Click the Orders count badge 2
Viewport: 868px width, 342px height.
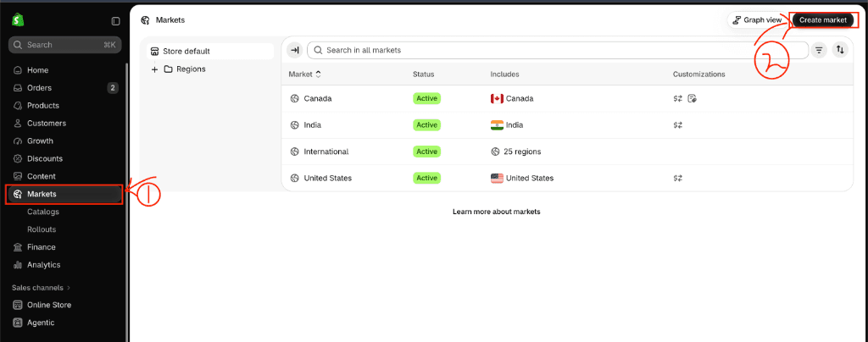(x=113, y=88)
